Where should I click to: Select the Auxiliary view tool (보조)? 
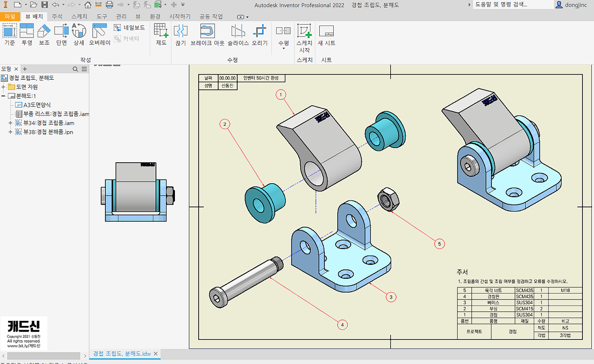tap(44, 35)
